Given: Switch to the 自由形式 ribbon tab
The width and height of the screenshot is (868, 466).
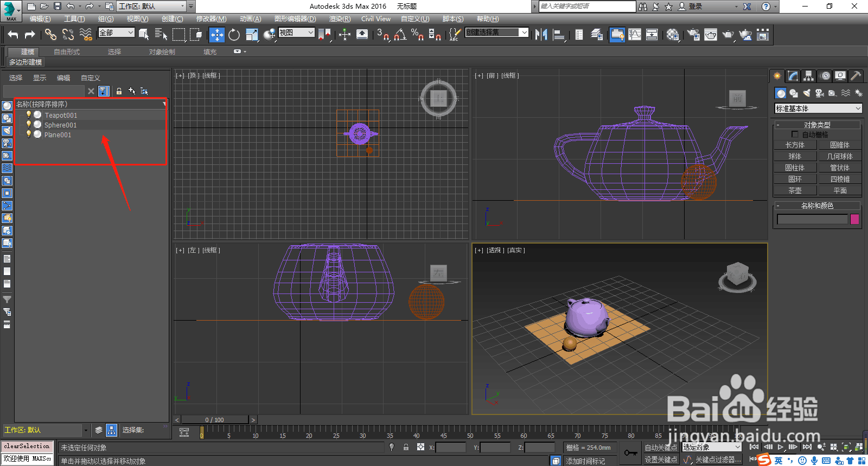Looking at the screenshot, I should (67, 52).
